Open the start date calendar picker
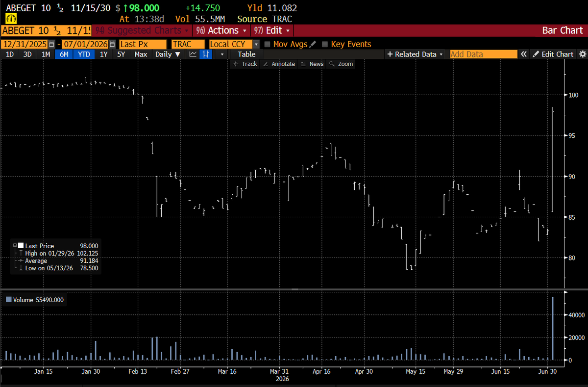The height and width of the screenshot is (387, 588). pos(52,44)
